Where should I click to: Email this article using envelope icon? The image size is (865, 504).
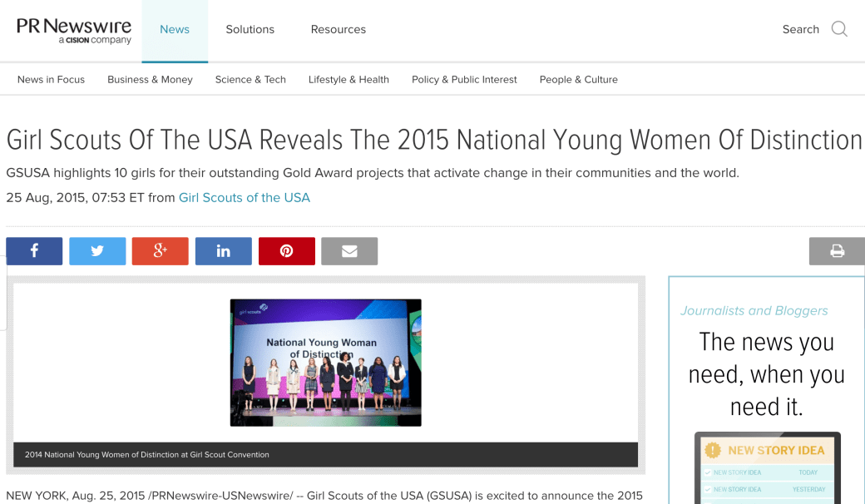[349, 251]
